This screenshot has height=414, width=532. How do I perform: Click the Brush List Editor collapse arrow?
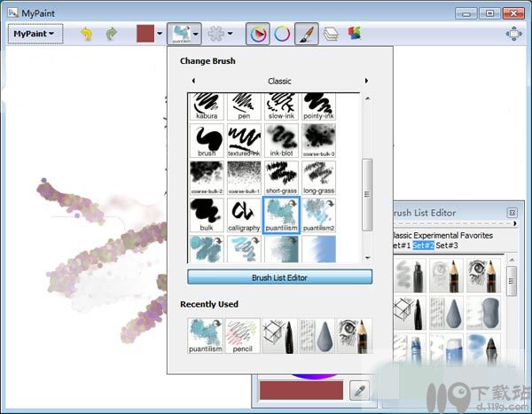[515, 223]
